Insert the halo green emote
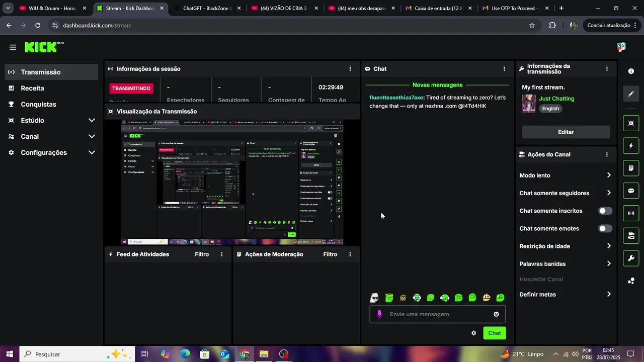This screenshot has width=644, height=362. pyautogui.click(x=389, y=298)
